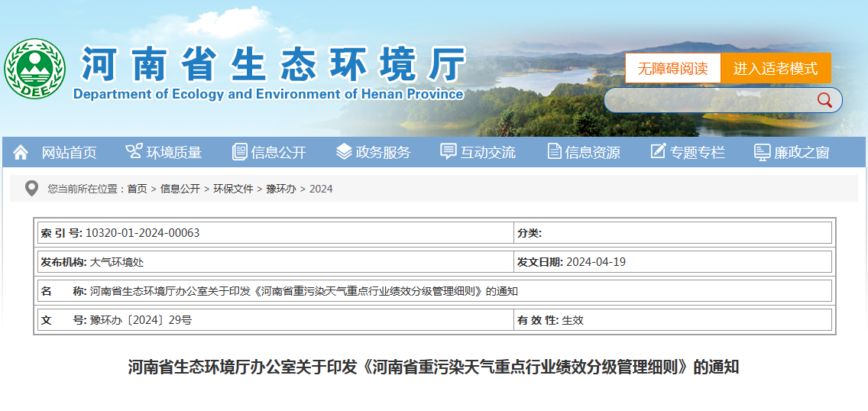Click the 有效性 label
Screen dimensions: 868x411
(x=538, y=320)
